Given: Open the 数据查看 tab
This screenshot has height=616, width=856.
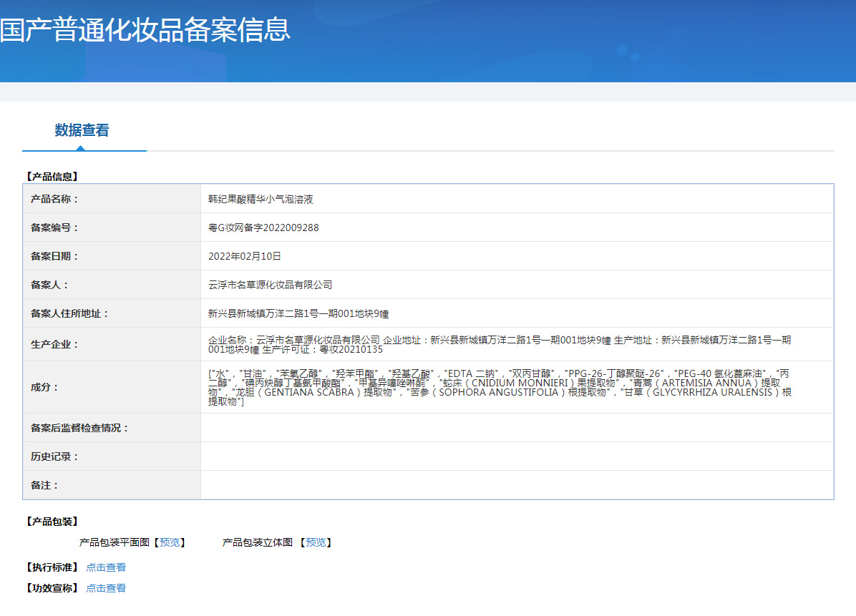Looking at the screenshot, I should click(82, 130).
